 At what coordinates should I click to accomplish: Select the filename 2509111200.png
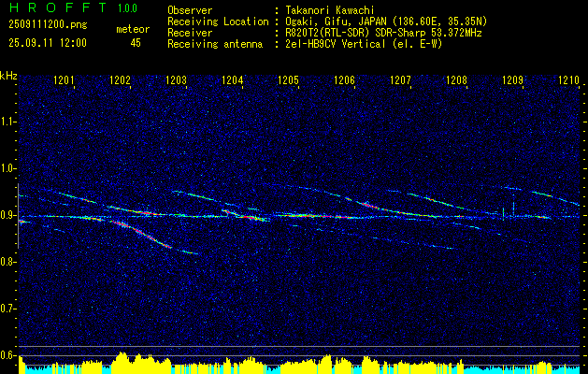click(48, 25)
